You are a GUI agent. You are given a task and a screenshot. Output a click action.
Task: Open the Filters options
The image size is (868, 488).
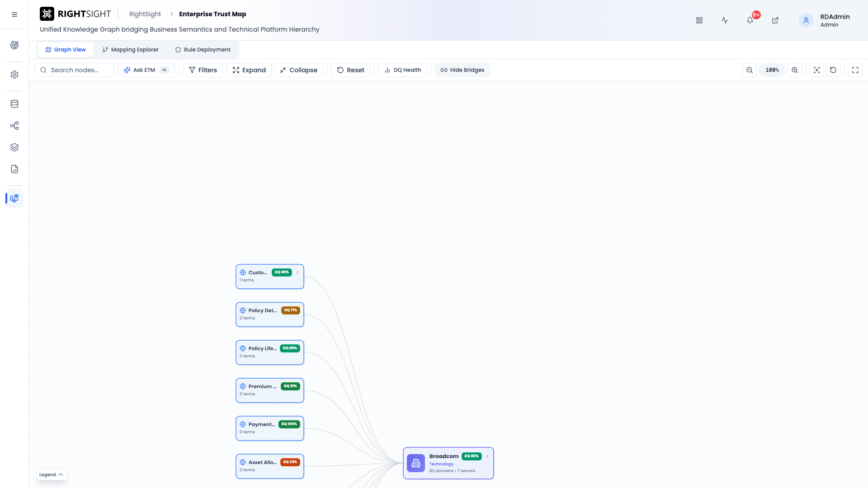point(203,70)
